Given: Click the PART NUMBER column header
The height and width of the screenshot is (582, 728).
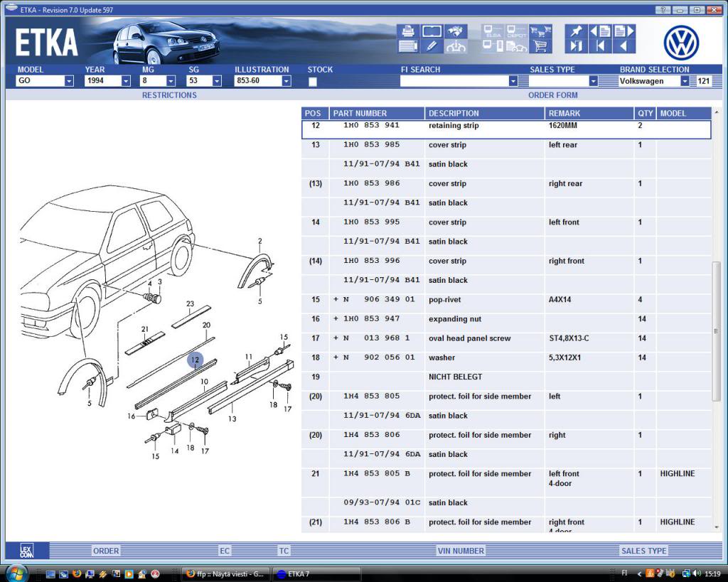Looking at the screenshot, I should pyautogui.click(x=377, y=113).
